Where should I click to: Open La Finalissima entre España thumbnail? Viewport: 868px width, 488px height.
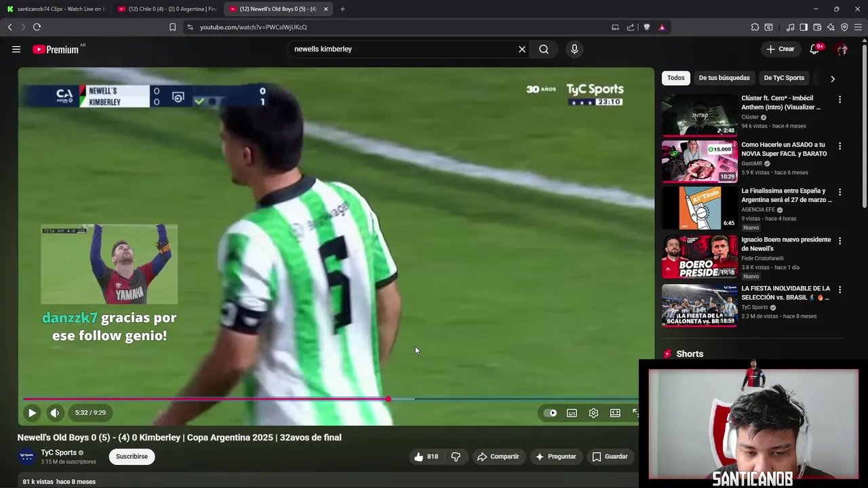click(x=699, y=208)
